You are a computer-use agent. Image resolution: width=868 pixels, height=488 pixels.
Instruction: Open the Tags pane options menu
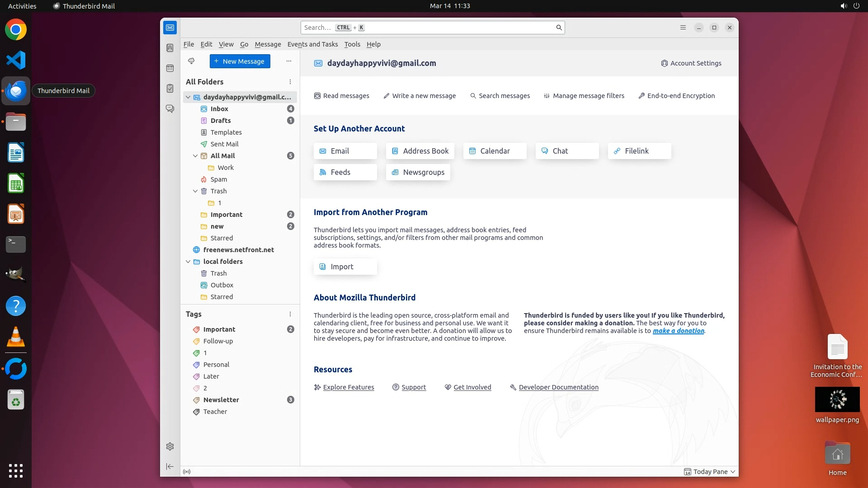click(290, 314)
